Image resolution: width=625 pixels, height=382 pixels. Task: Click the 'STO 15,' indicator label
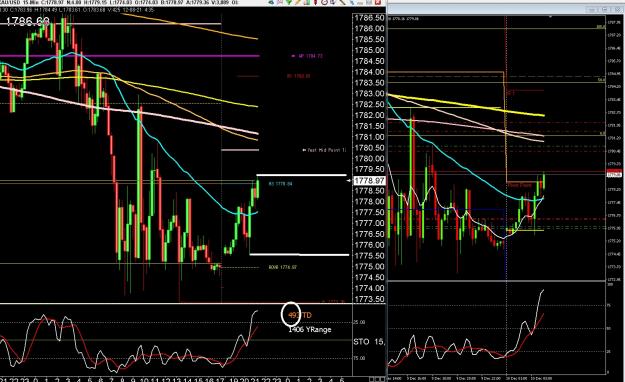point(369,342)
